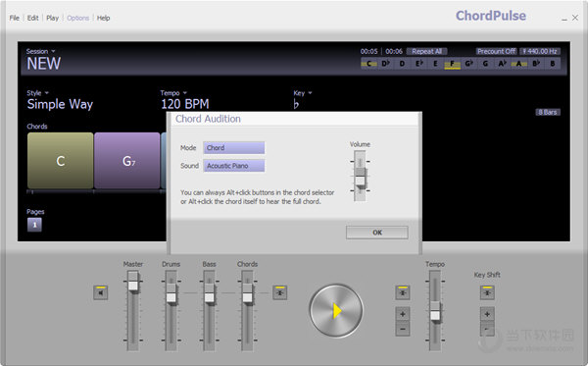The width and height of the screenshot is (588, 366).
Task: Click the 120 BPM tempo value
Action: click(x=185, y=104)
